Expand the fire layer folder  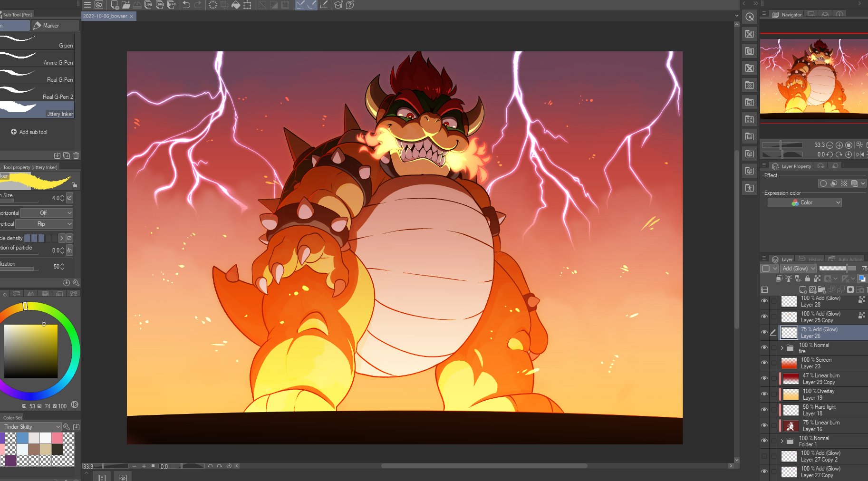click(x=782, y=348)
